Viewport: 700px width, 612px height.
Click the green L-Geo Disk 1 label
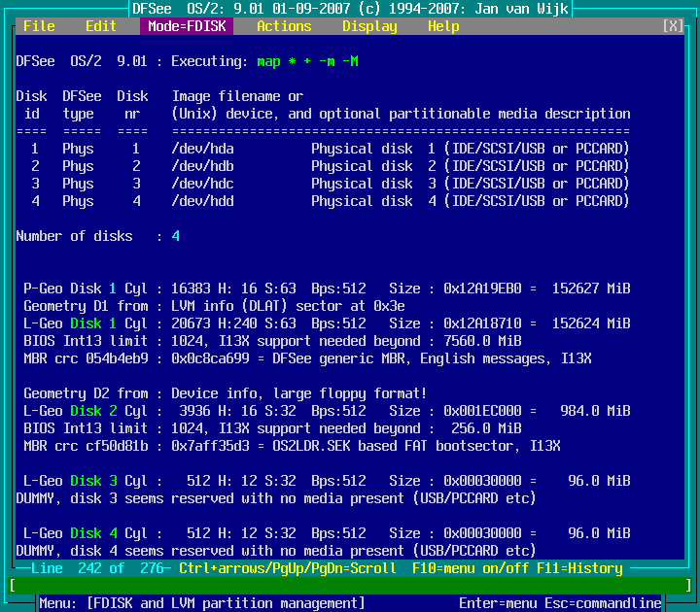pos(74,323)
